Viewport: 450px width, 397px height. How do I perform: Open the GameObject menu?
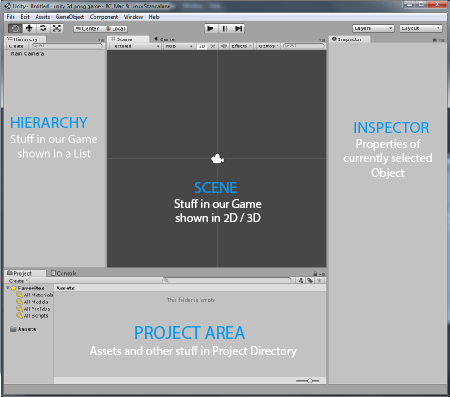(70, 17)
